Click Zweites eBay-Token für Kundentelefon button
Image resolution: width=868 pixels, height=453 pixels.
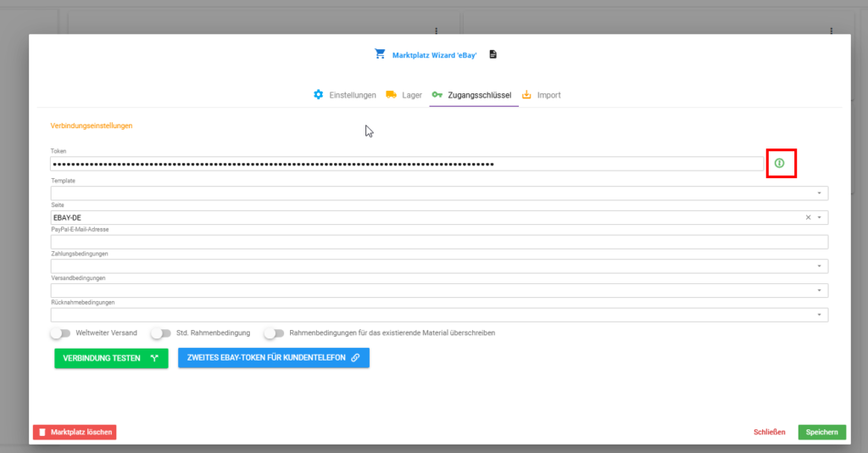click(274, 358)
